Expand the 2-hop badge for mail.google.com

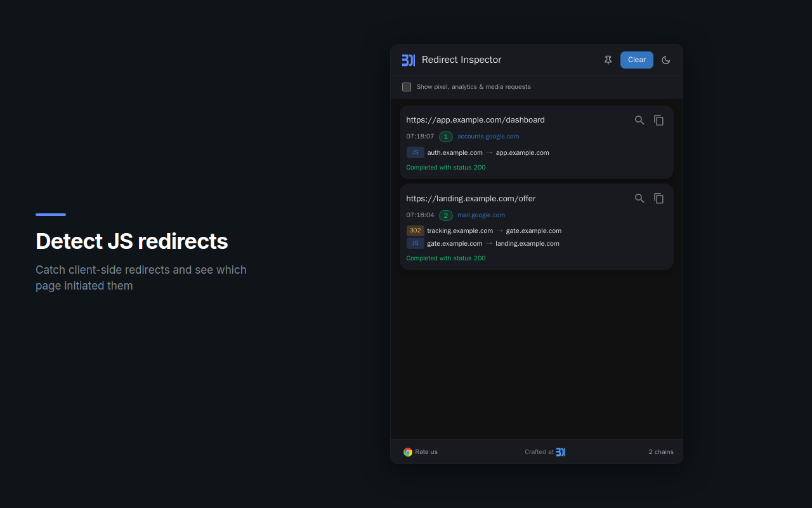click(x=445, y=215)
